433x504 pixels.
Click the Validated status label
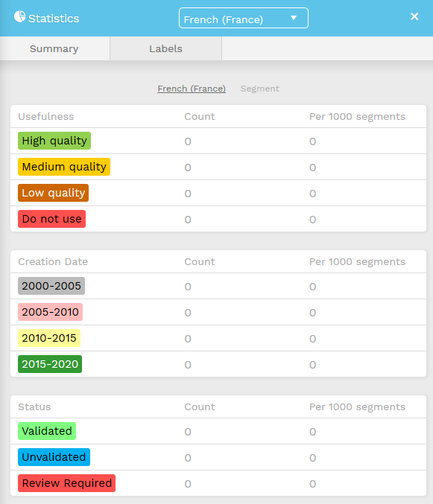tap(47, 431)
